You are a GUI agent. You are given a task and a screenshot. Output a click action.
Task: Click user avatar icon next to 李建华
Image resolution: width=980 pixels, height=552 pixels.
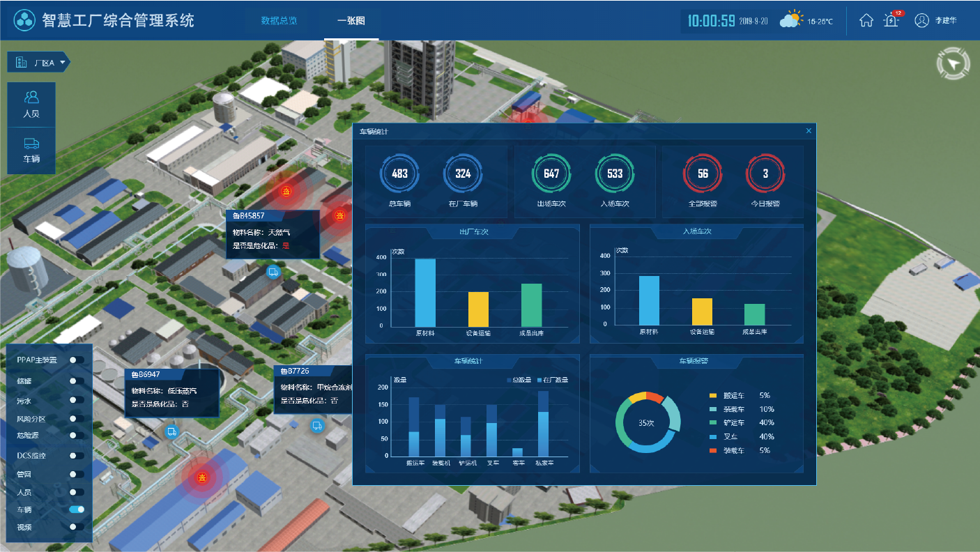tap(921, 20)
